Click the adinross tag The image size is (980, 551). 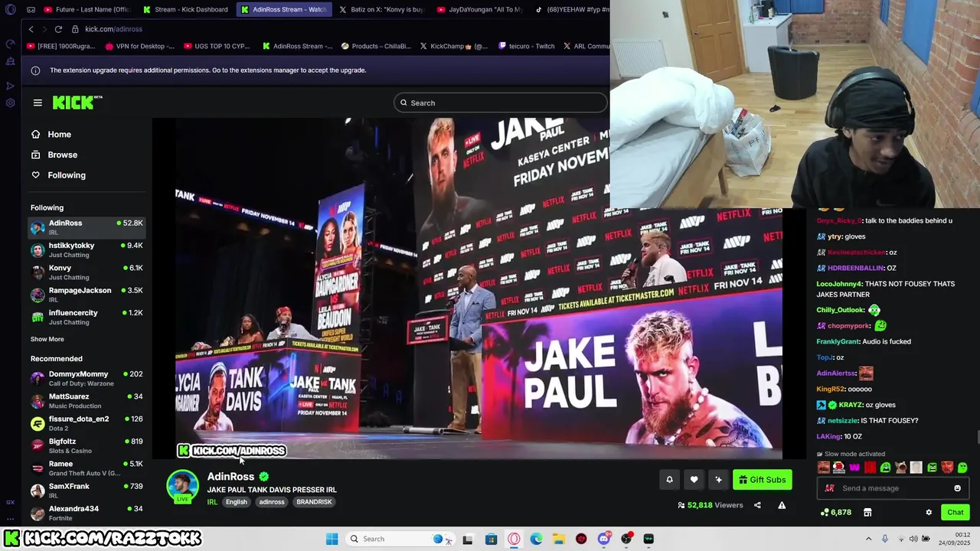point(272,502)
